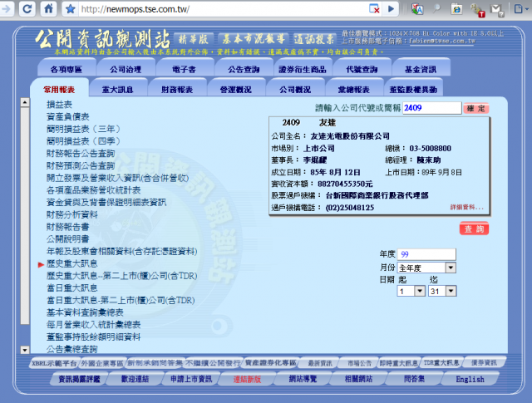Click the 基本市況報導 header button
This screenshot has height=403, width=532.
254,39
